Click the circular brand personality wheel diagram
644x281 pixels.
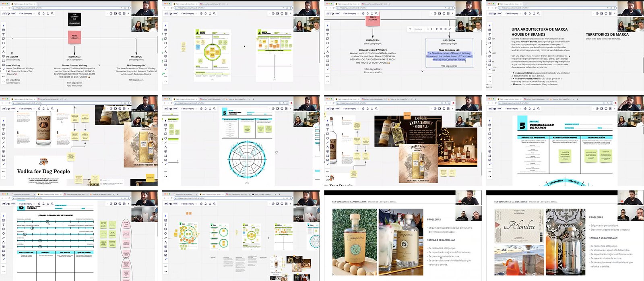[247, 160]
